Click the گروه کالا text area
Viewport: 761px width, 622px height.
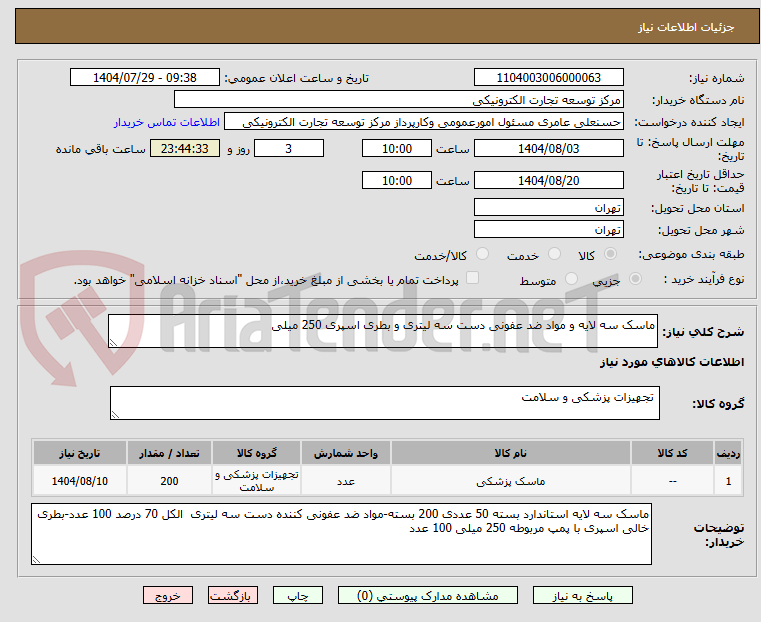(x=384, y=403)
